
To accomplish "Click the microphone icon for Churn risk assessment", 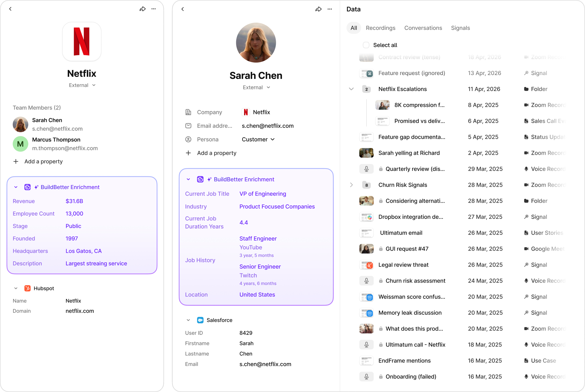I will [366, 281].
